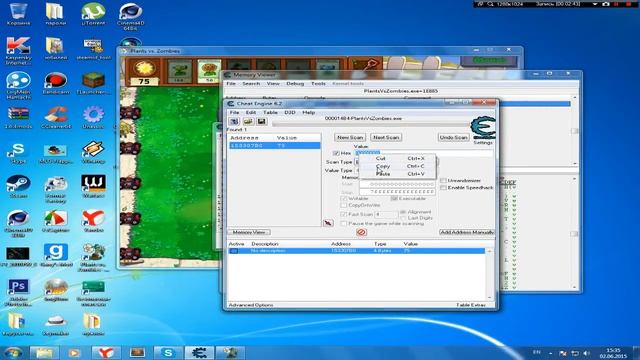The width and height of the screenshot is (640, 360).
Task: Click the Memory View button
Action: click(249, 232)
